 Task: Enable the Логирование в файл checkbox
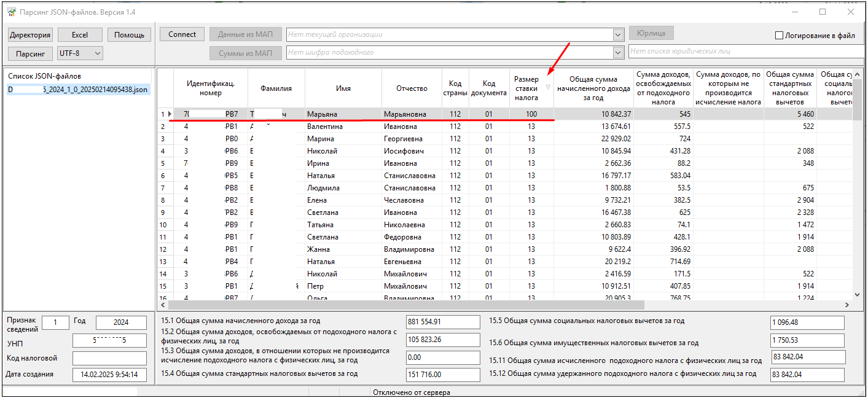click(780, 36)
